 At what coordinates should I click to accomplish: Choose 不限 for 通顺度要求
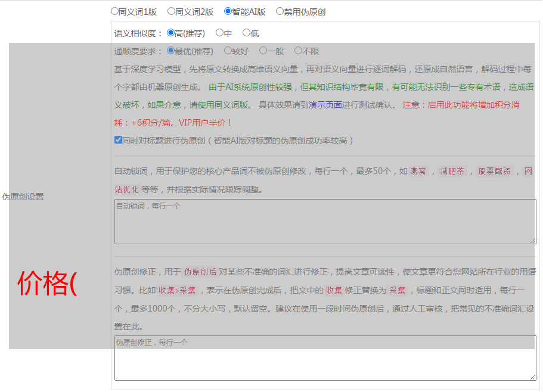(x=299, y=51)
